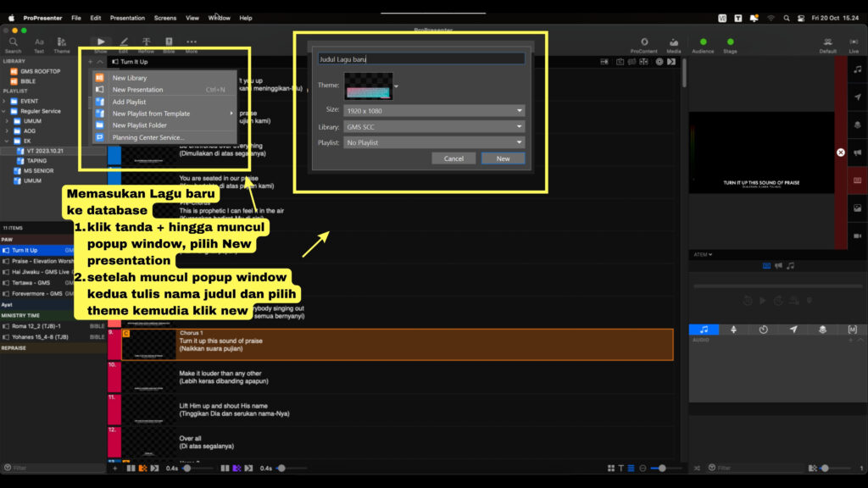Expand the EVENT playlist folder

tap(4, 102)
